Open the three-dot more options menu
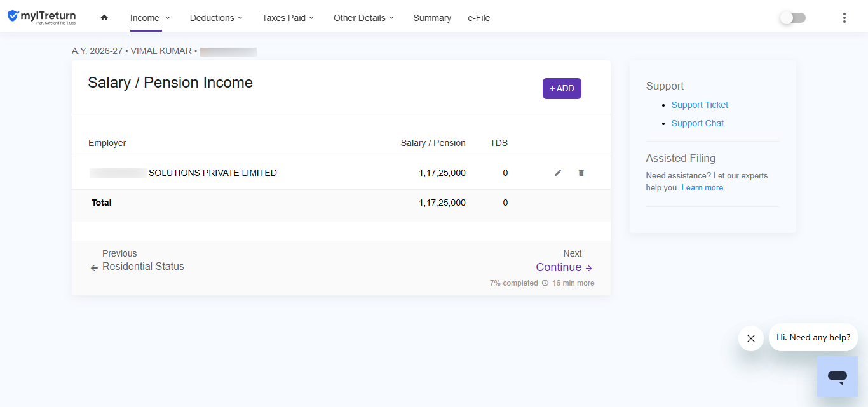The height and width of the screenshot is (407, 868). pos(844,18)
